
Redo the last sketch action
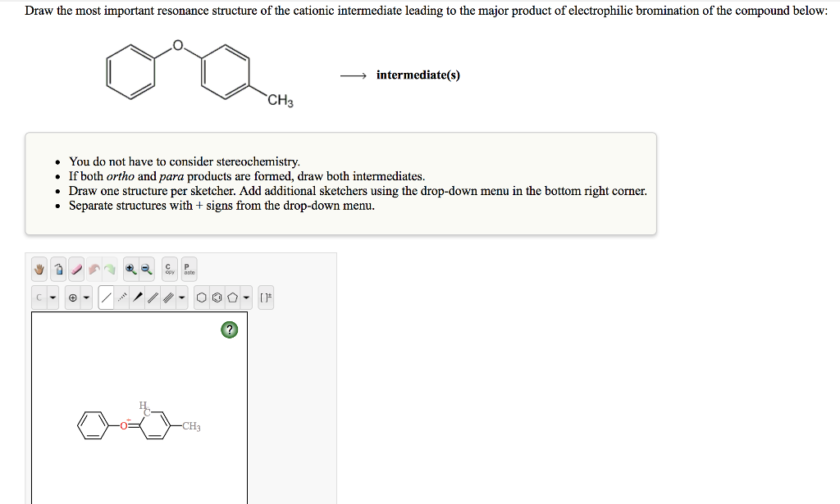click(x=110, y=269)
